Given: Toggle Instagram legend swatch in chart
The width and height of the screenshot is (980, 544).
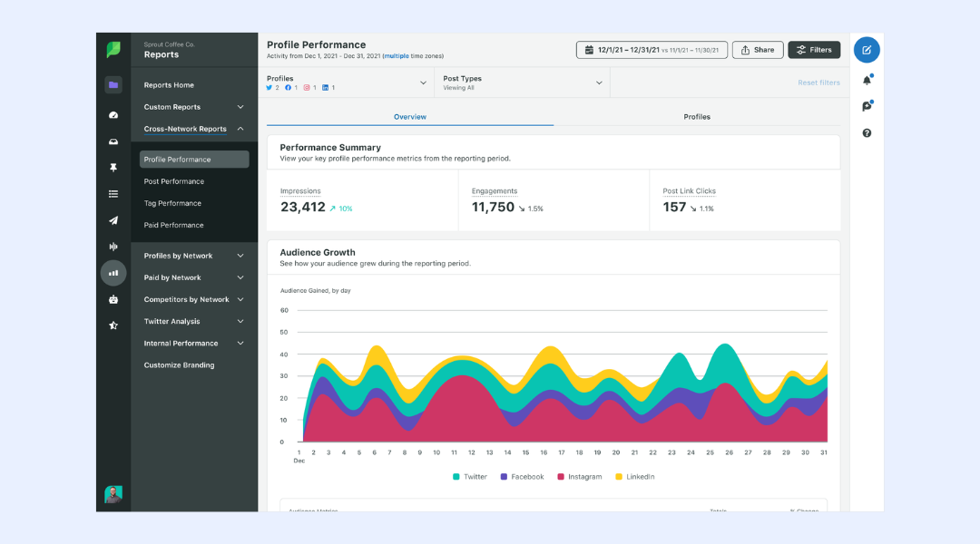Looking at the screenshot, I should tap(561, 477).
